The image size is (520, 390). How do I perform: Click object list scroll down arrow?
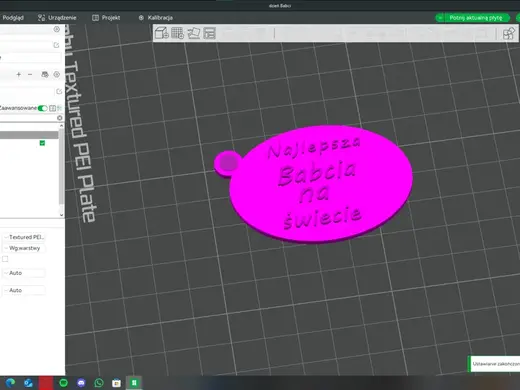[x=61, y=215]
